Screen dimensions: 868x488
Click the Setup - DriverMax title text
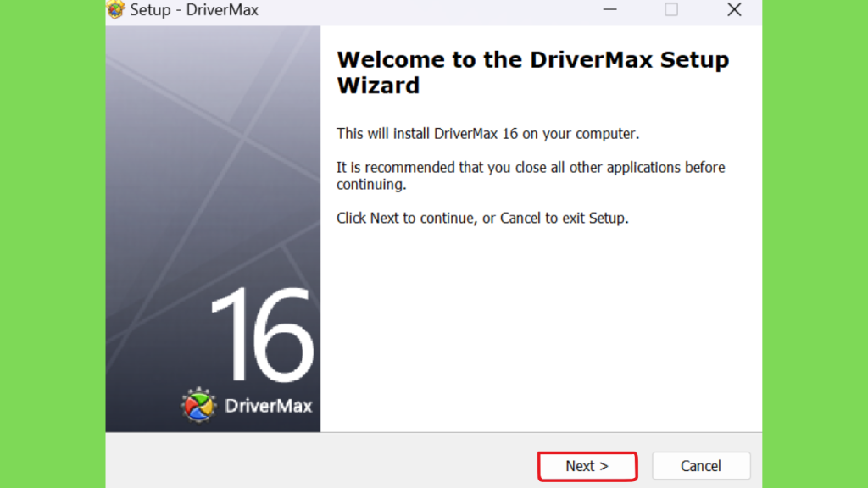194,10
